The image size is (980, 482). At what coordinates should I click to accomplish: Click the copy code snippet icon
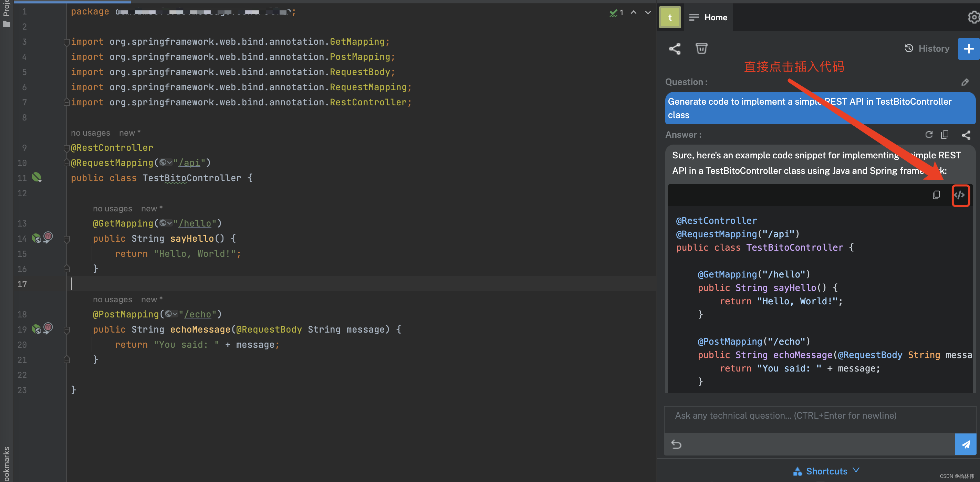[x=937, y=195]
